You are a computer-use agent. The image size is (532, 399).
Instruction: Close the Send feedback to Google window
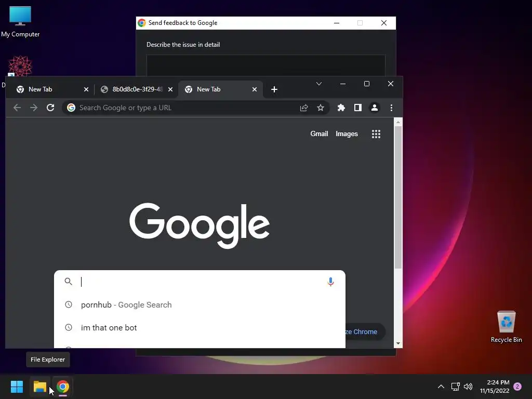point(384,23)
